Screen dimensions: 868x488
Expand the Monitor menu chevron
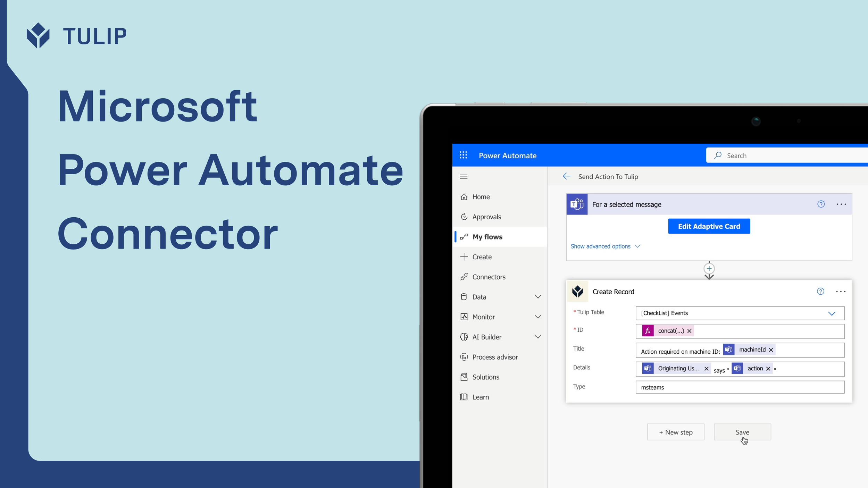(538, 317)
